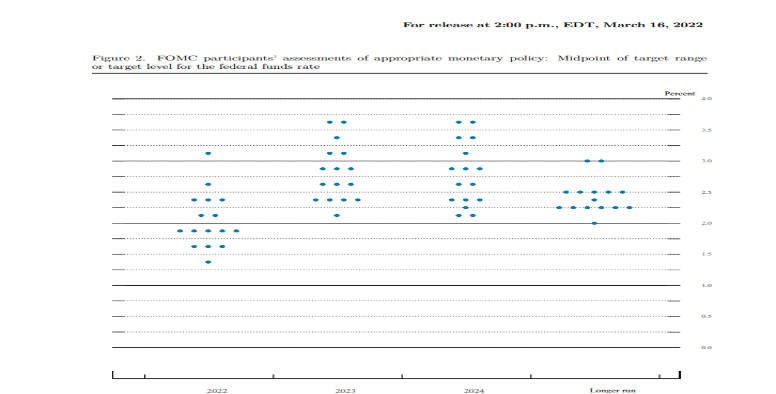
Task: Select the "Percent" axis label
Action: click(x=679, y=94)
